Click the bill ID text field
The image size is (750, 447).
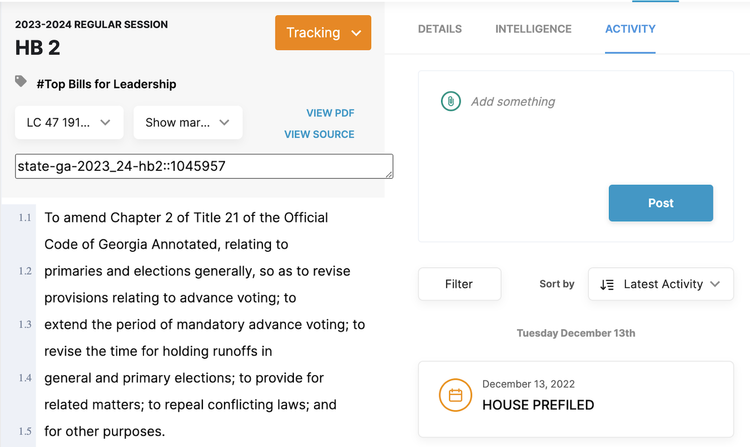204,166
